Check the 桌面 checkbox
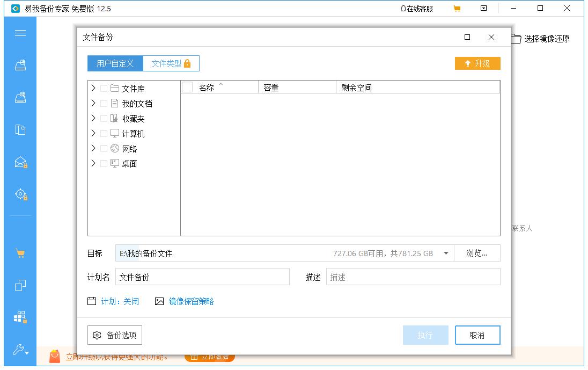 click(104, 163)
